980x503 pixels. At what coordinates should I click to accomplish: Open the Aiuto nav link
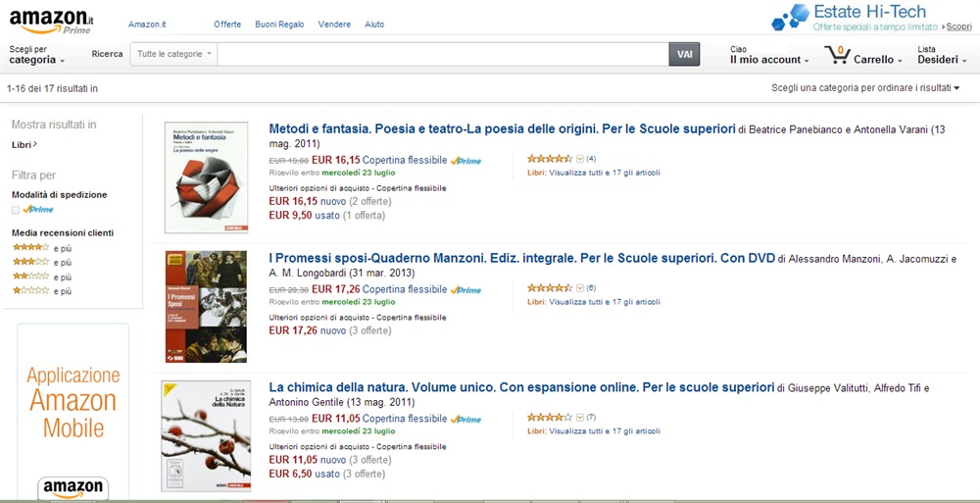click(374, 25)
